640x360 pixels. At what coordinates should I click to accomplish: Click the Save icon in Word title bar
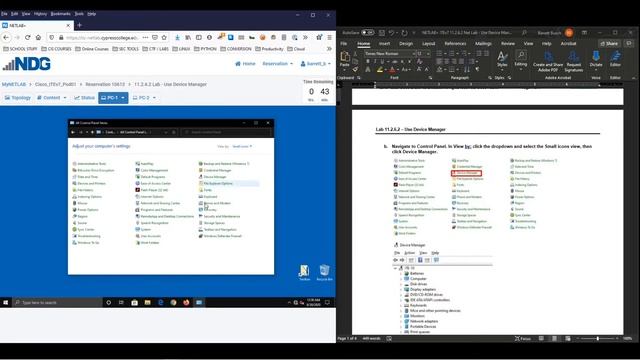382,32
